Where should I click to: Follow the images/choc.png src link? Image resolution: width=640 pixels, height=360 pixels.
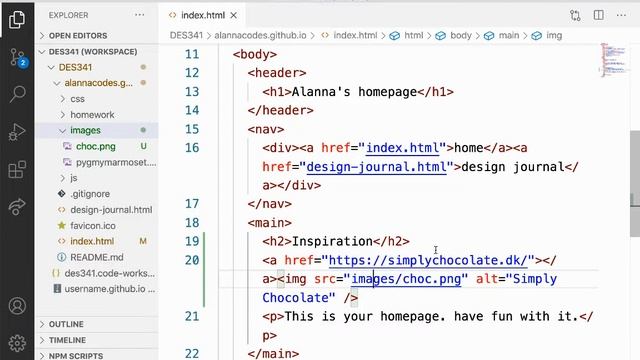(406, 279)
